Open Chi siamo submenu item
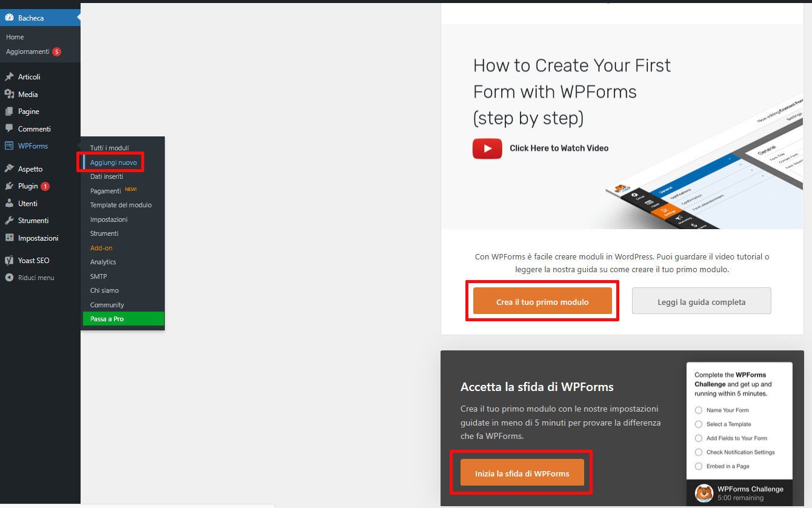Screen dimensions: 812x508 pyautogui.click(x=105, y=290)
